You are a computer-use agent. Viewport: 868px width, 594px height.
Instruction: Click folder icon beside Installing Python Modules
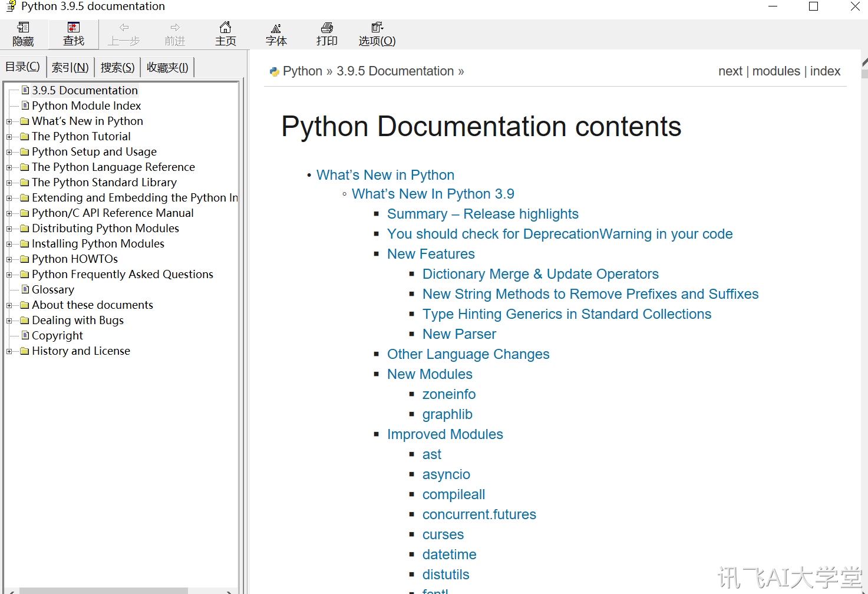(x=25, y=244)
